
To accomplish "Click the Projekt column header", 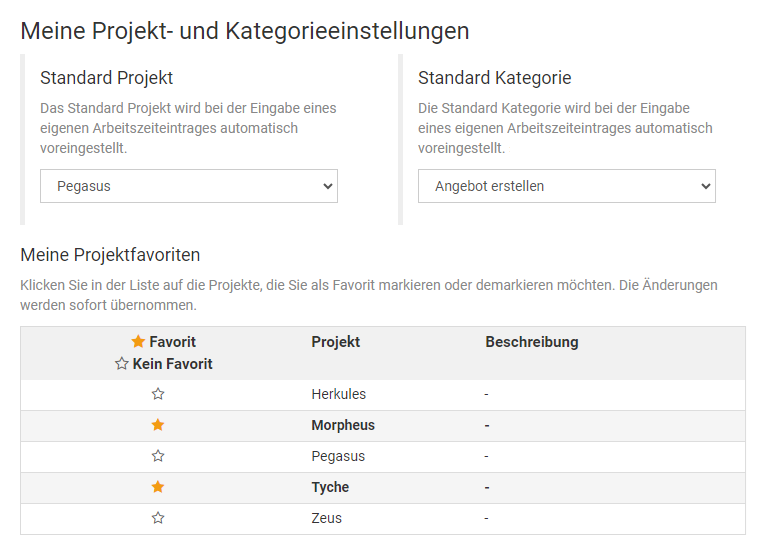I will click(335, 342).
